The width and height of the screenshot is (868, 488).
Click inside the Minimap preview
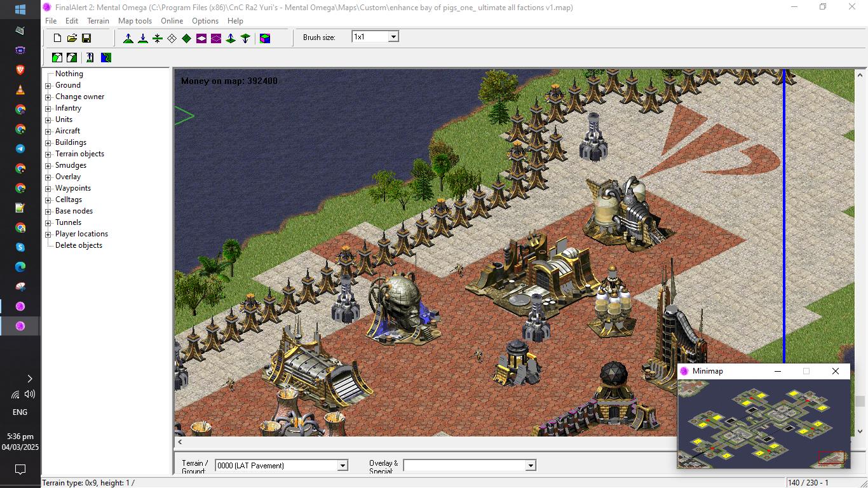coord(763,423)
